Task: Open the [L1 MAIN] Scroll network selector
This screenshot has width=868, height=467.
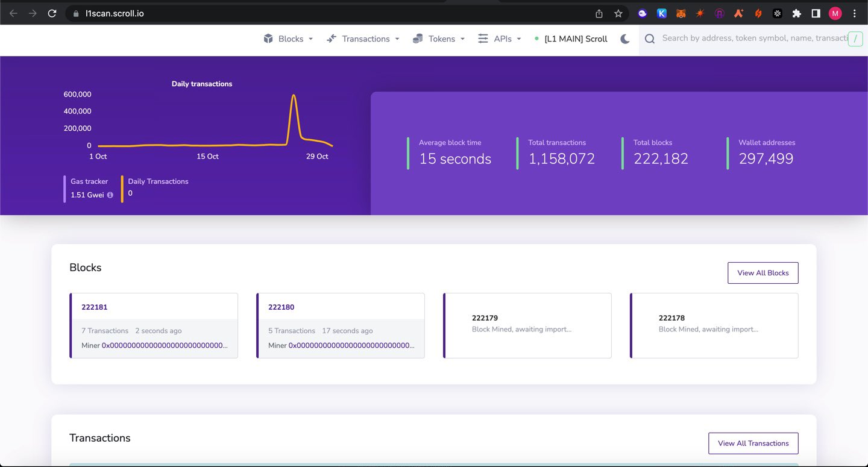Action: tap(571, 39)
